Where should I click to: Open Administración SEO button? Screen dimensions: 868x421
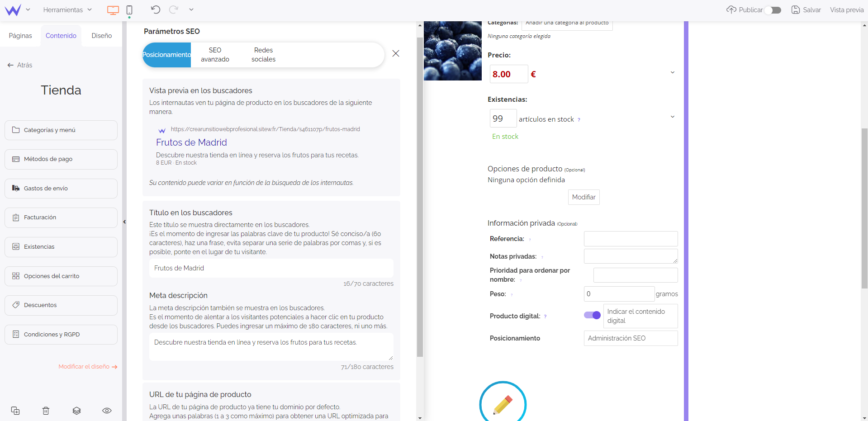[x=631, y=338]
